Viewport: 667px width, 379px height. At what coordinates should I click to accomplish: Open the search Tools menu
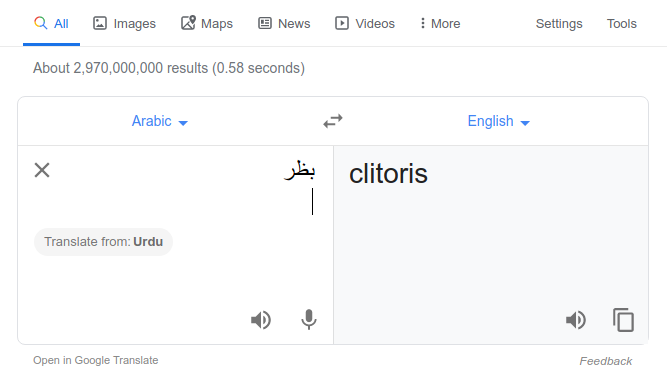(x=621, y=23)
